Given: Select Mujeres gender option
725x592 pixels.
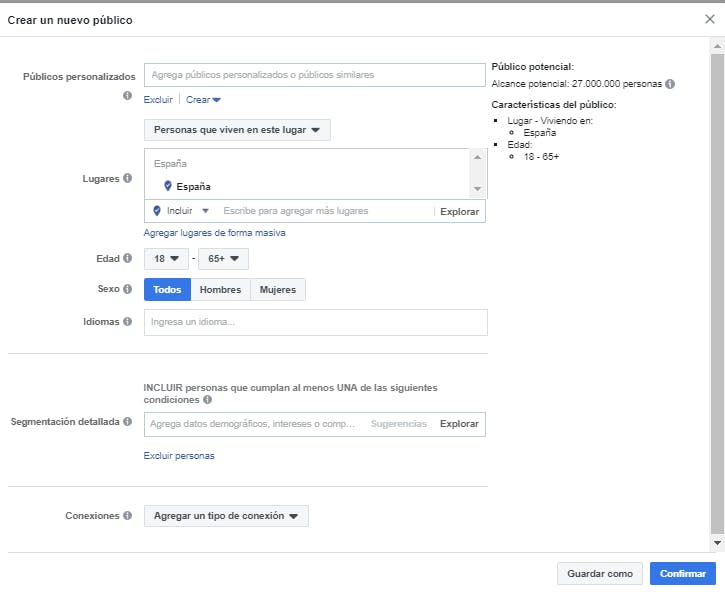Looking at the screenshot, I should (x=278, y=289).
